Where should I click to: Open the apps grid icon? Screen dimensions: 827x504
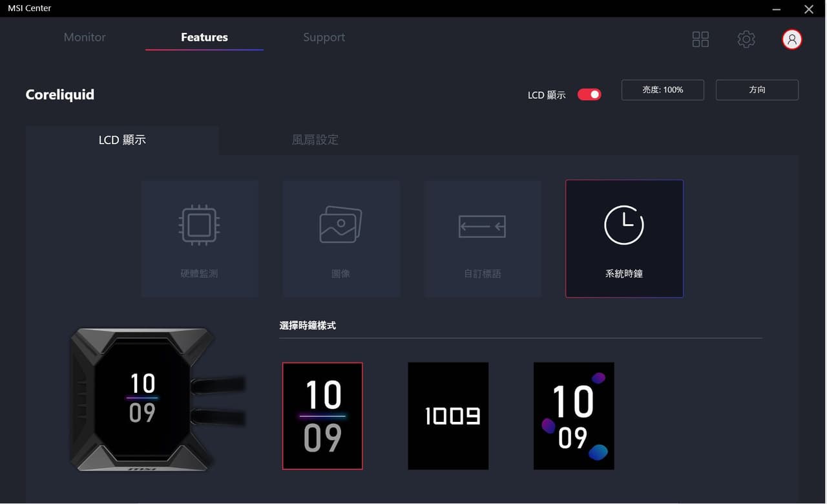point(700,39)
